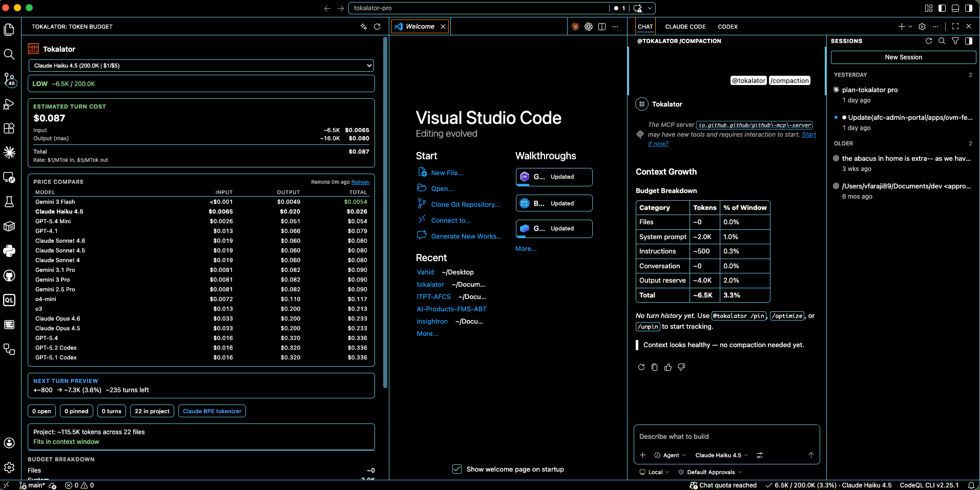Image resolution: width=980 pixels, height=490 pixels.
Task: Click the notifications bell in status bar
Action: click(x=971, y=485)
